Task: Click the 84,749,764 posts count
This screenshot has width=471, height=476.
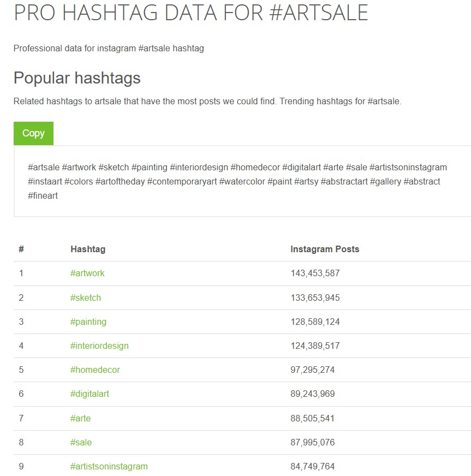Action: (x=313, y=466)
